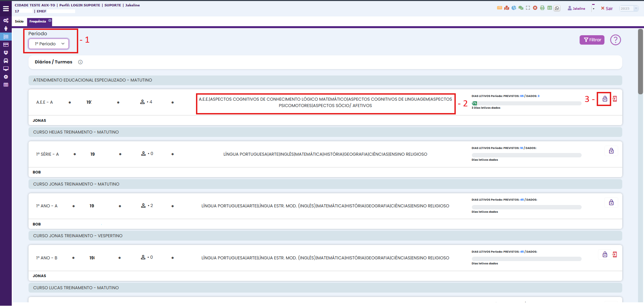Click the info icon beside Diários / Turmas
The image size is (644, 306).
[80, 62]
